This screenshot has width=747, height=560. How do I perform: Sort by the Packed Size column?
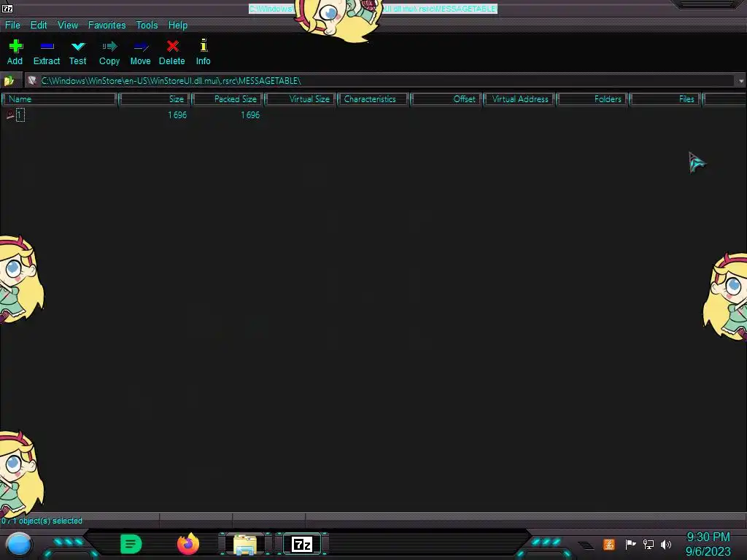pyautogui.click(x=228, y=99)
